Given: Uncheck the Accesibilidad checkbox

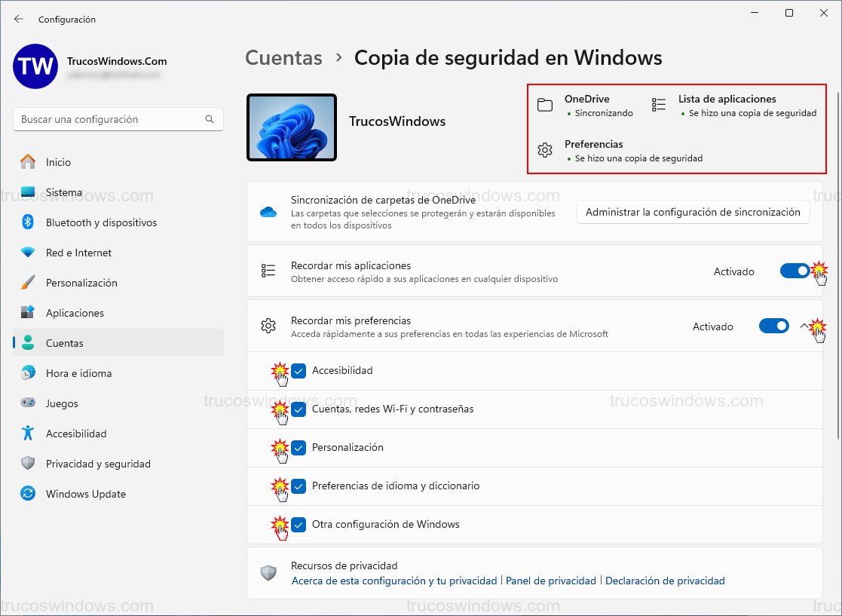Looking at the screenshot, I should tap(299, 370).
